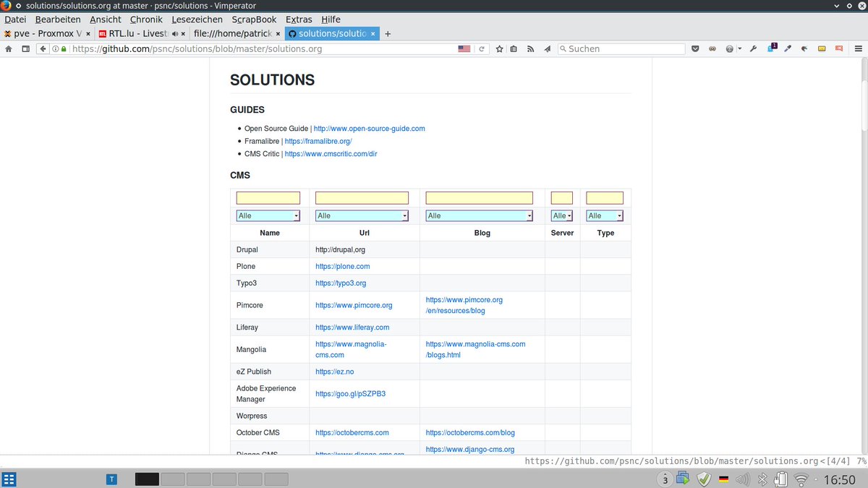Click the notification badge icon showing 1
Viewport: 868px width, 488px height.
[771, 48]
